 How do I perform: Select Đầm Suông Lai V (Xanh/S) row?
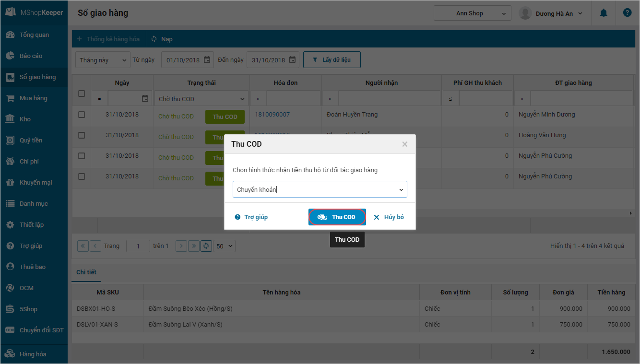coord(353,325)
